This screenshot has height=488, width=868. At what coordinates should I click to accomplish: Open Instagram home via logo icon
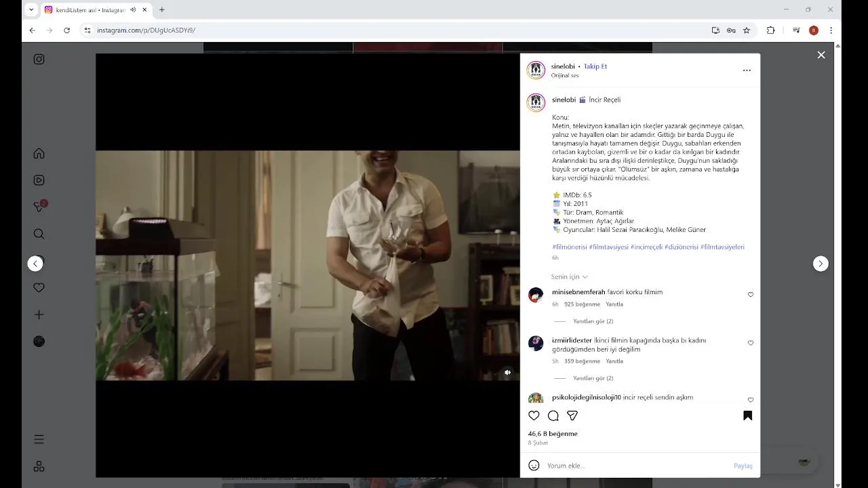point(39,59)
